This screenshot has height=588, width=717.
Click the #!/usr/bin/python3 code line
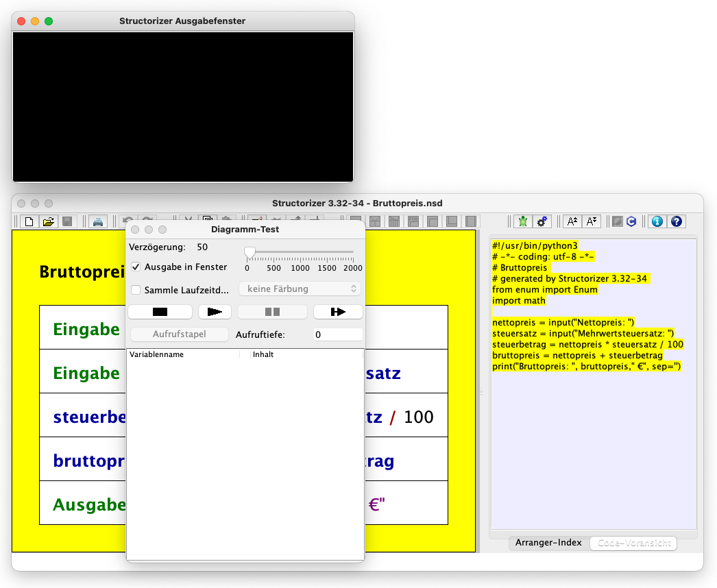pos(535,245)
